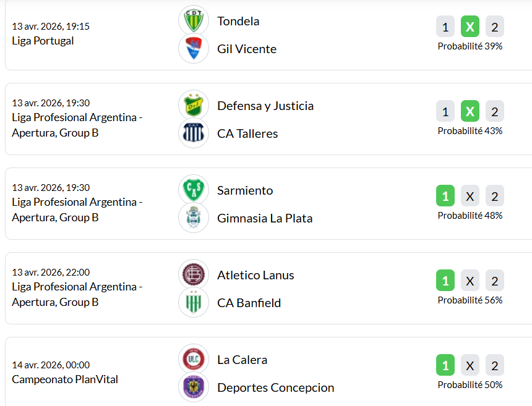
Task: Select green 1 pick for La Calera match
Action: (x=445, y=365)
